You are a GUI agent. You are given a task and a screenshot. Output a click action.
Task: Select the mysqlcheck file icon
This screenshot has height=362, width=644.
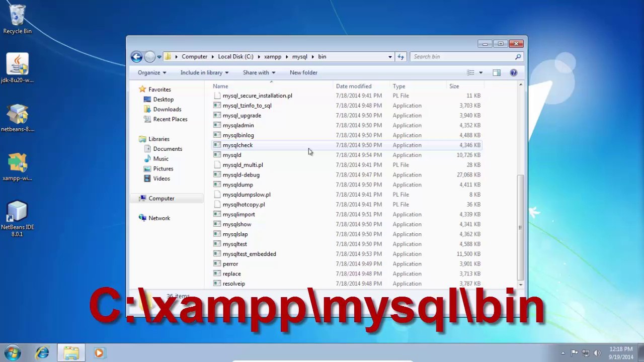(x=217, y=145)
